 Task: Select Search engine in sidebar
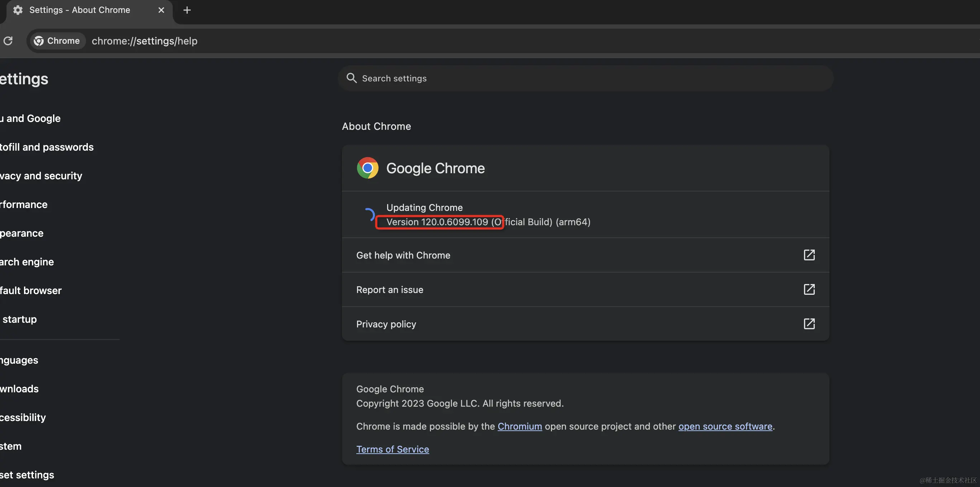click(27, 262)
